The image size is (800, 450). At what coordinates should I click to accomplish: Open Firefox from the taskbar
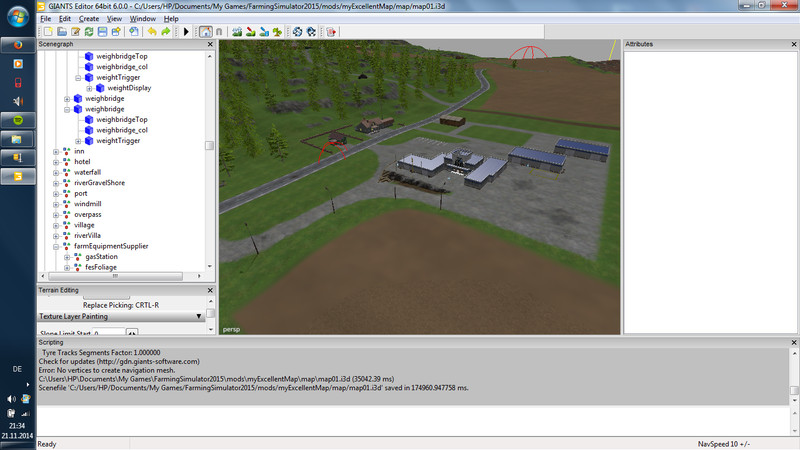pyautogui.click(x=18, y=45)
